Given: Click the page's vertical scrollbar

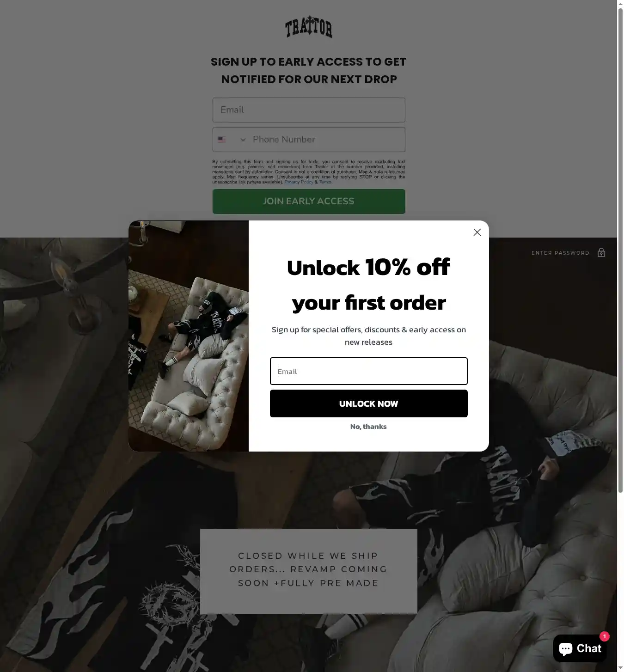Looking at the screenshot, I should click(x=620, y=250).
